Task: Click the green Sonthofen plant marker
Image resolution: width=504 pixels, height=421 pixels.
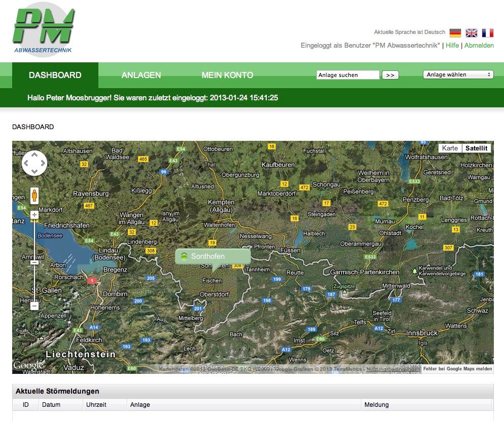Action: tap(184, 256)
